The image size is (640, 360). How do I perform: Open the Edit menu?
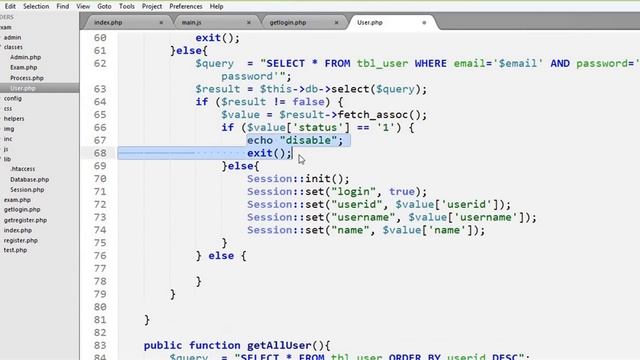point(10,7)
